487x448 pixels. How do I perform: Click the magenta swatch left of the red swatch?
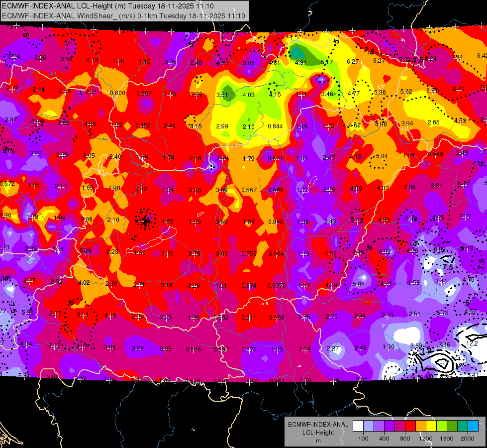click(x=400, y=426)
